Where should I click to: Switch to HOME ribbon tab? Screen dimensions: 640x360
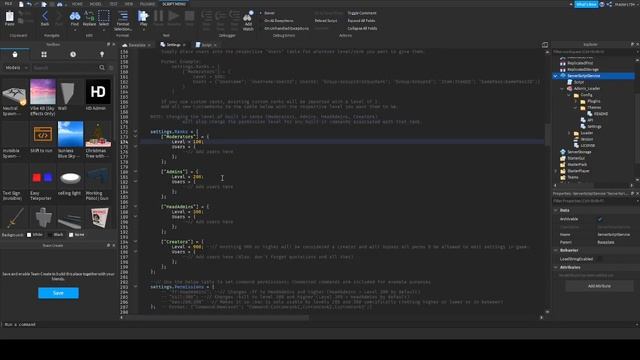(x=77, y=4)
